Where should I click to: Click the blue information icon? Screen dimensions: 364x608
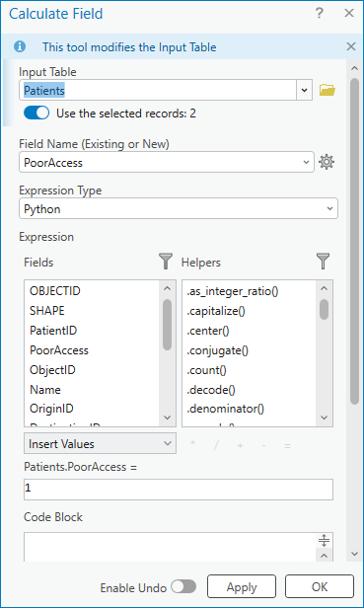click(20, 47)
